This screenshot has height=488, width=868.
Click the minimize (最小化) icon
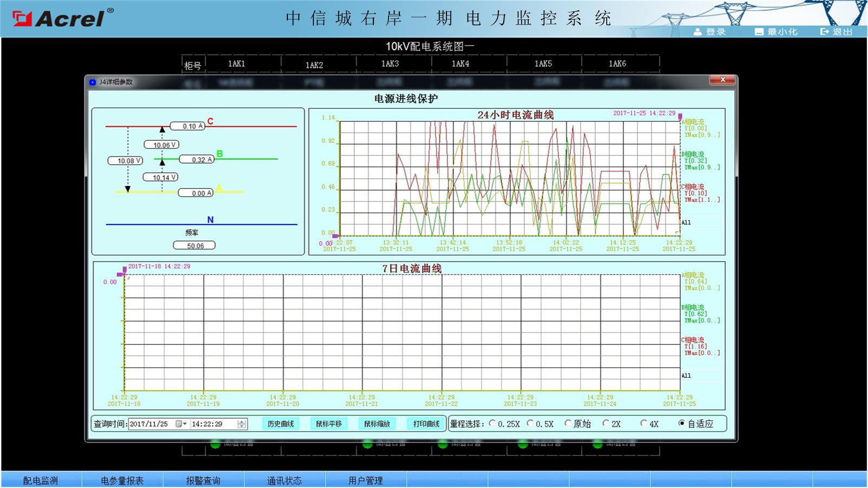tap(759, 32)
